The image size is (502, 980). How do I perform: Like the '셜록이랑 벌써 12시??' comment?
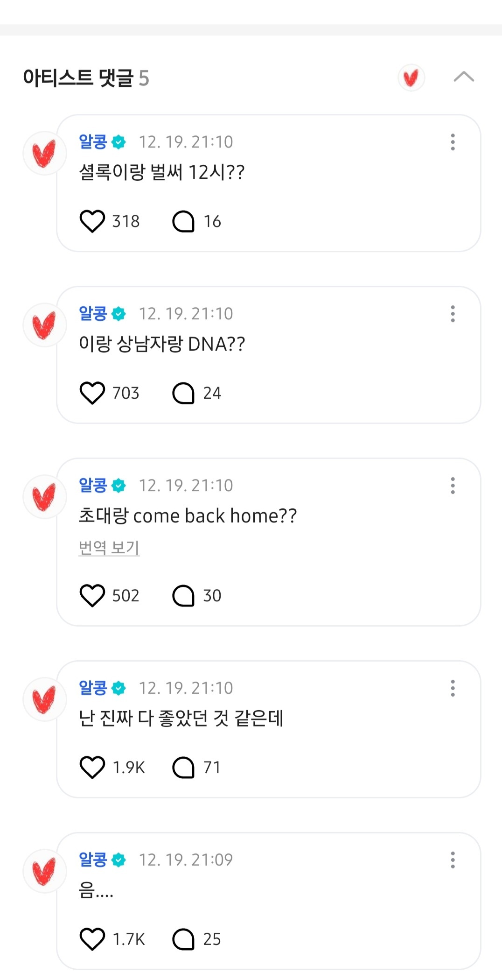click(92, 221)
